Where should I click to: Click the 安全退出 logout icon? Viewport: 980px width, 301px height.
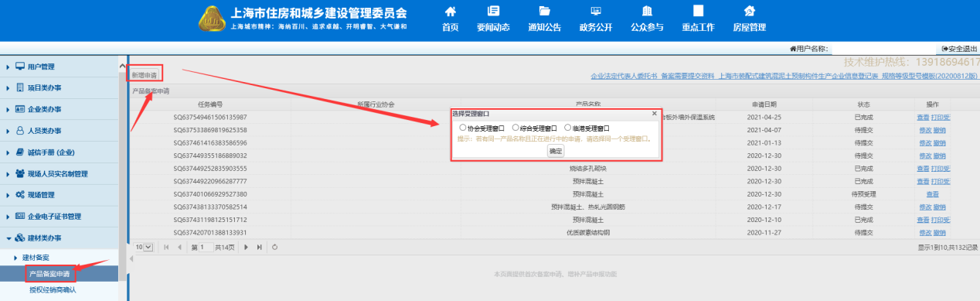(x=944, y=49)
